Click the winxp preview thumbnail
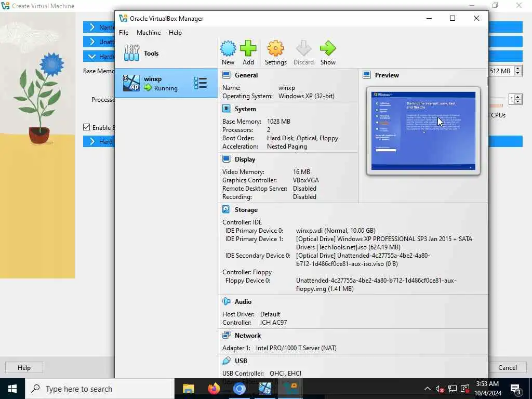This screenshot has height=399, width=532. (423, 131)
